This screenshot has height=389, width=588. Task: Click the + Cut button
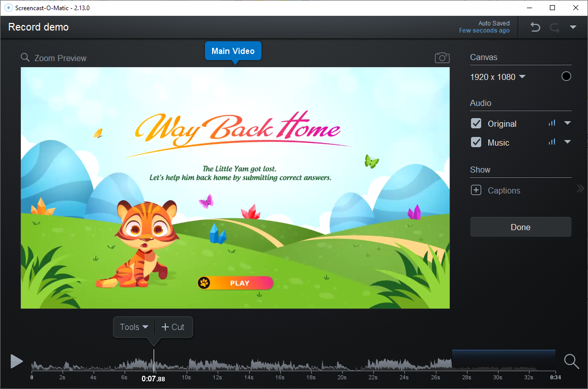click(x=173, y=327)
